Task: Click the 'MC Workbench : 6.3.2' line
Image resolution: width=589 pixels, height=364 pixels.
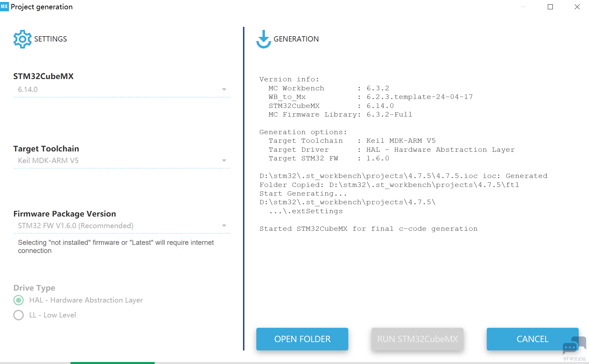Action: coord(329,88)
